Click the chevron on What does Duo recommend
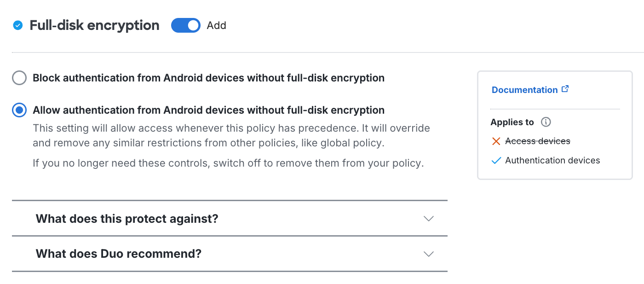This screenshot has height=284, width=644. pos(429,254)
